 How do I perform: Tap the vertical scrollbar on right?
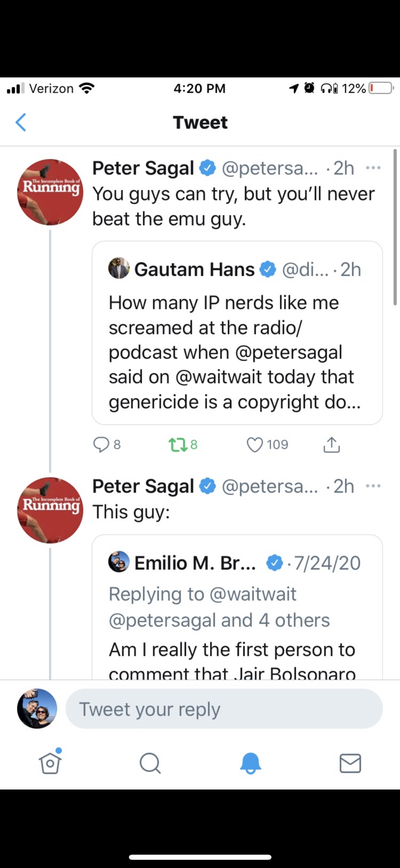click(395, 227)
